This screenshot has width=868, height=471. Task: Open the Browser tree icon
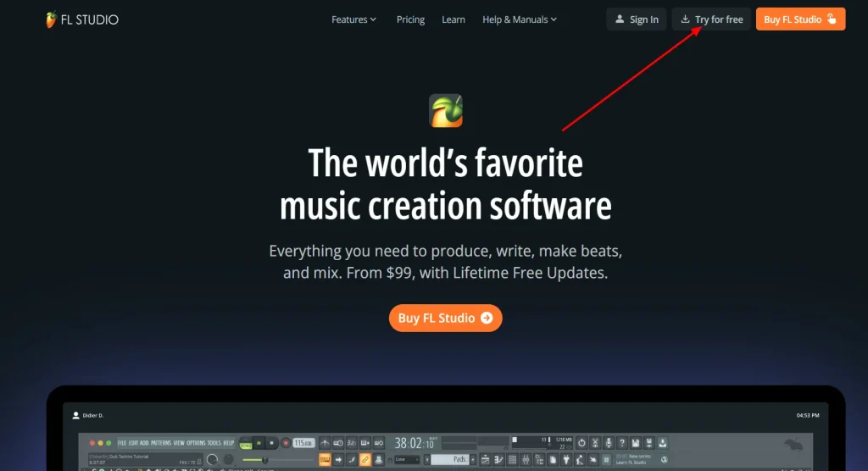(539, 459)
